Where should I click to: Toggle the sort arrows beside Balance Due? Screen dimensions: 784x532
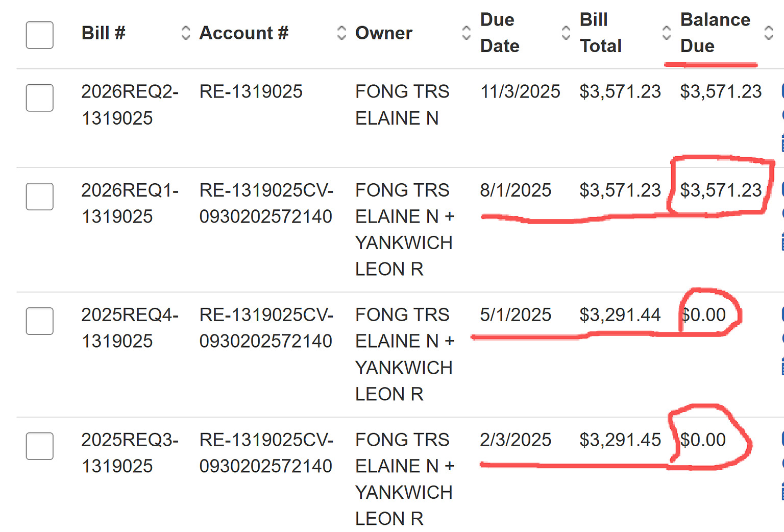[768, 33]
